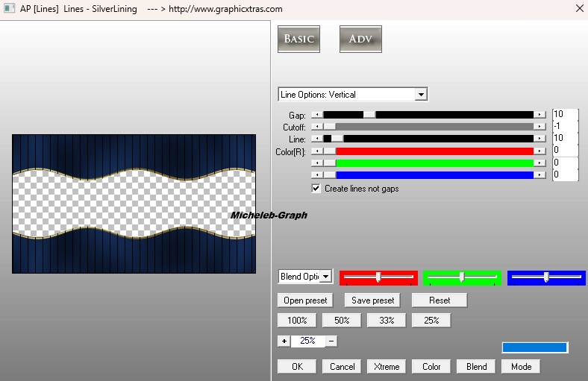588x381 pixels.
Task: Click the Cutoff slider left arrow
Action: (316, 127)
